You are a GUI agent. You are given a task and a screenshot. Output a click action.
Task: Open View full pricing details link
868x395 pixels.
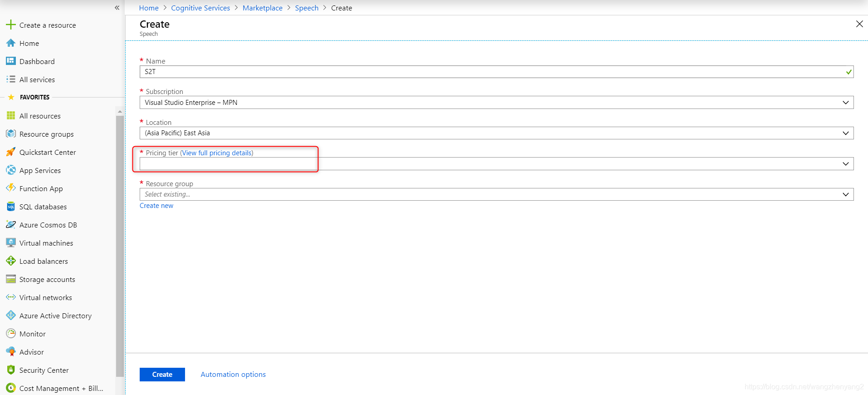217,153
